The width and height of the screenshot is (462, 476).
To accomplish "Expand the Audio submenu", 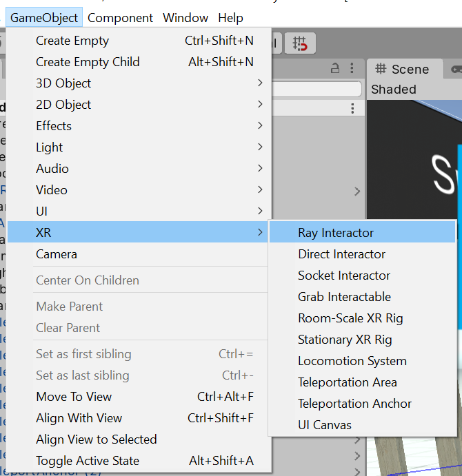I will click(139, 169).
